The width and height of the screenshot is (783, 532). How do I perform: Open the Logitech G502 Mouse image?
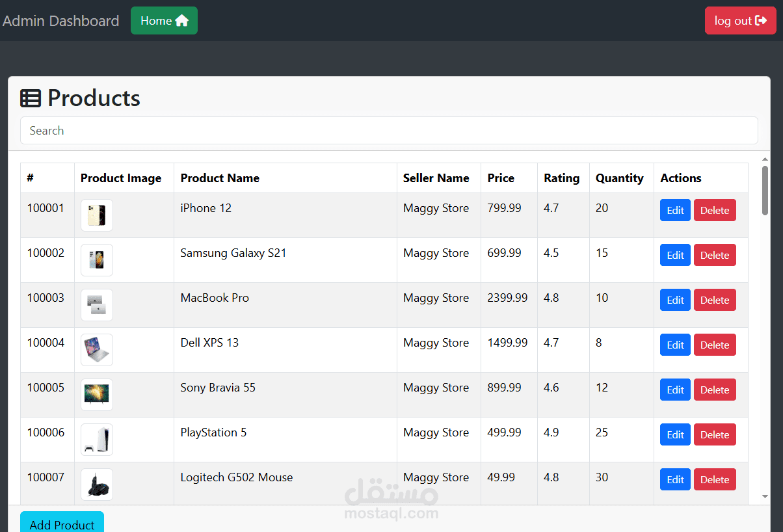(x=97, y=485)
